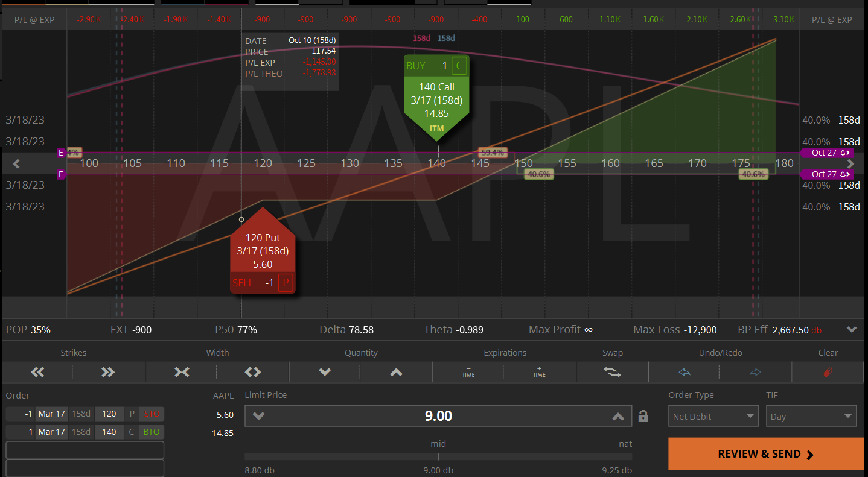This screenshot has height=477, width=868.
Task: Open Mar 17 expiration of 140 call leg
Action: 51,432
